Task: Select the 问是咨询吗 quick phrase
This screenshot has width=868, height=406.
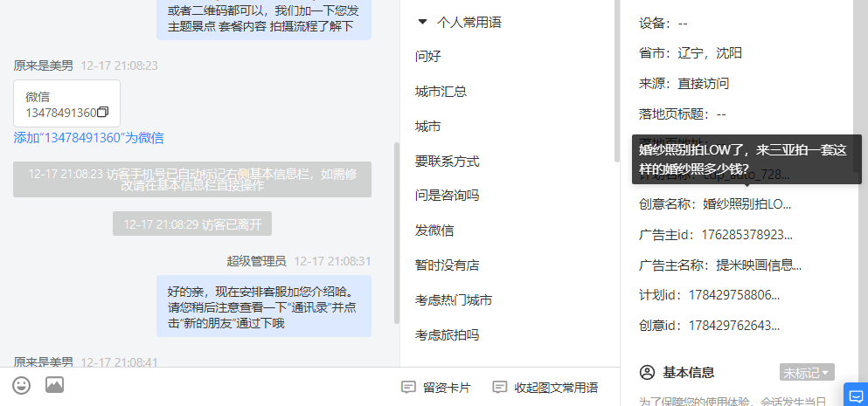Action: 448,196
